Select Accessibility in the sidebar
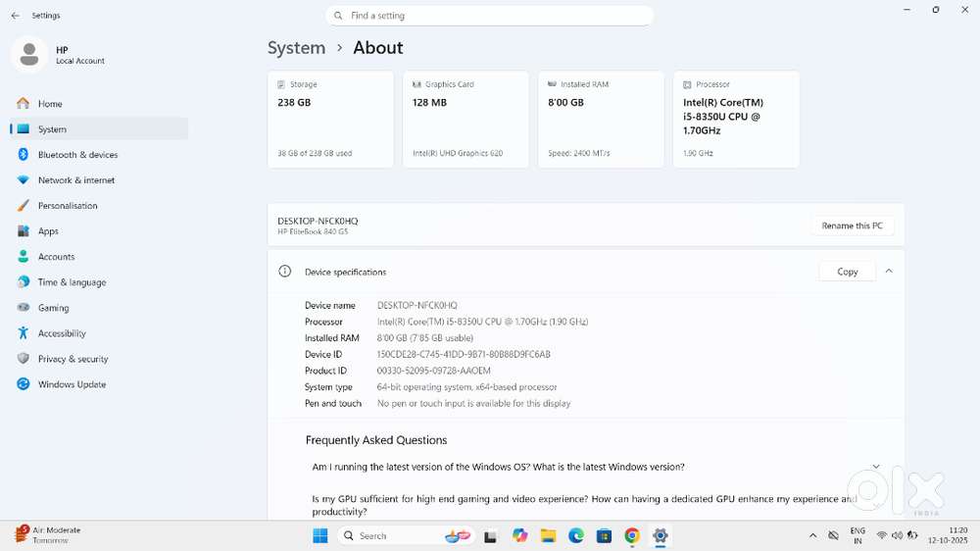 [61, 333]
